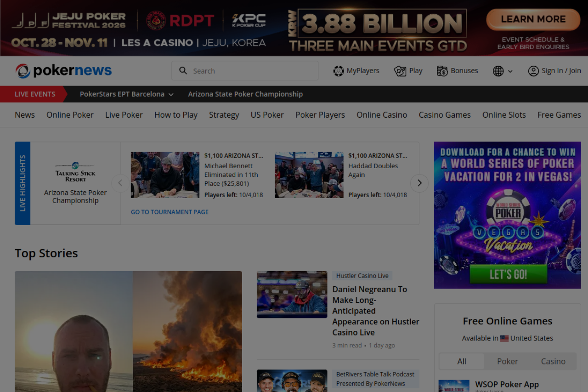This screenshot has width=588, height=392.
Task: Click the LIVE HIGHLIGHTS vertical label
Action: click(x=23, y=183)
